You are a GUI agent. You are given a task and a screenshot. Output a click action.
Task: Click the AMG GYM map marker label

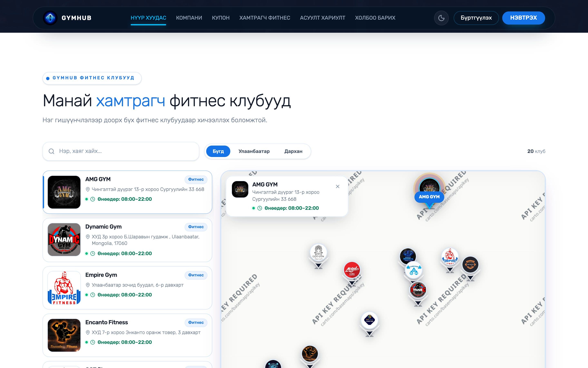click(x=429, y=197)
